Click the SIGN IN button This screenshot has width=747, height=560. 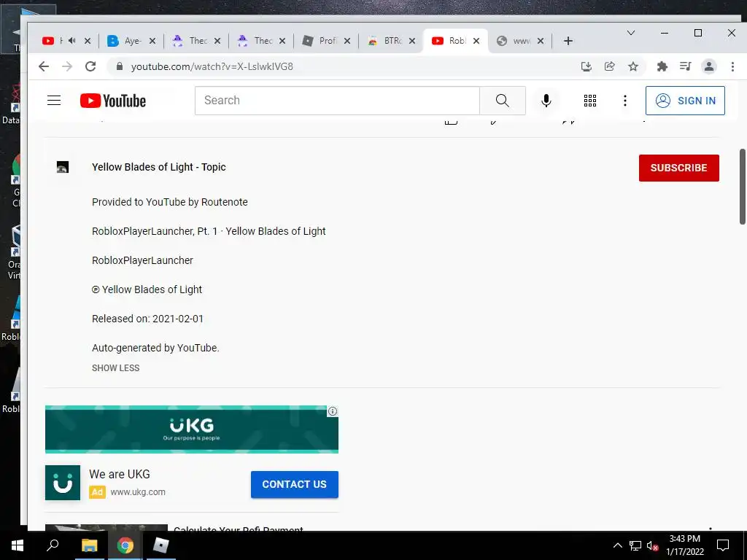click(685, 101)
